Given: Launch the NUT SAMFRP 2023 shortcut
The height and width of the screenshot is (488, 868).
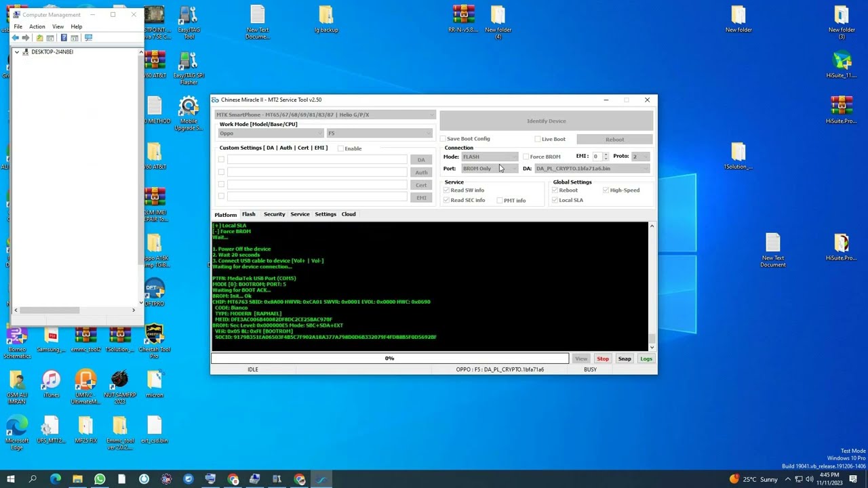Looking at the screenshot, I should (x=120, y=388).
